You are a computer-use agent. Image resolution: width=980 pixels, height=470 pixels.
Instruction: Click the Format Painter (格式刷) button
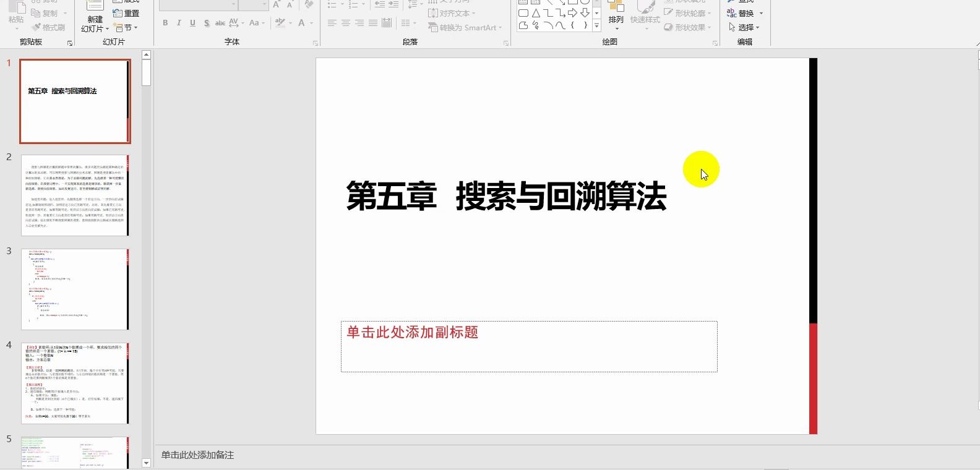[x=48, y=27]
